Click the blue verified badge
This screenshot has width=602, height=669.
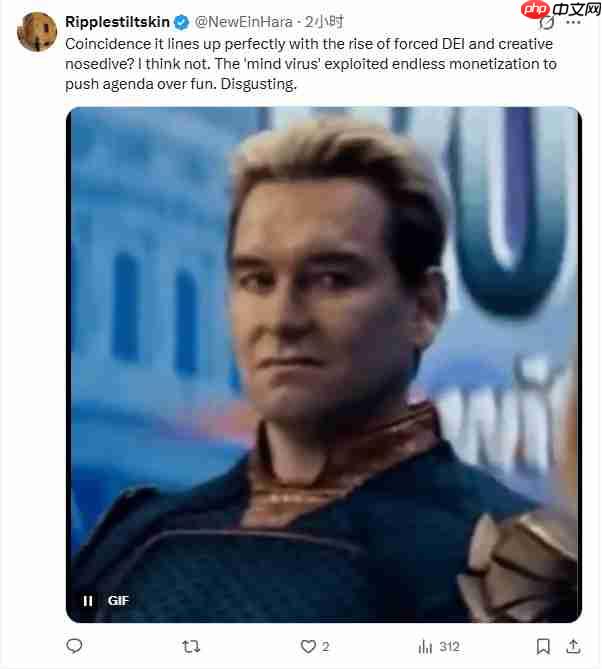tap(182, 22)
